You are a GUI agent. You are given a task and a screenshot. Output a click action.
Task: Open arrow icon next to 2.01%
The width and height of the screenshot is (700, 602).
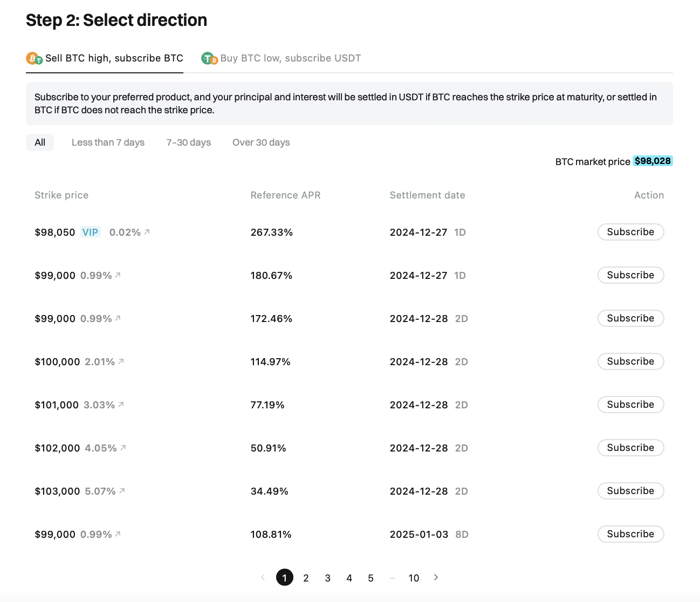point(121,361)
